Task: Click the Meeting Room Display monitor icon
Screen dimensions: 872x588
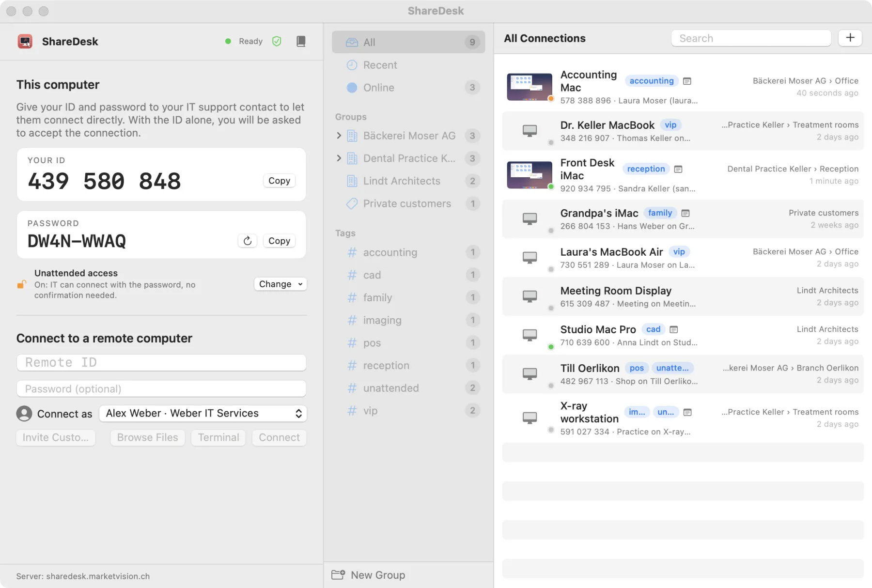Action: click(x=529, y=296)
